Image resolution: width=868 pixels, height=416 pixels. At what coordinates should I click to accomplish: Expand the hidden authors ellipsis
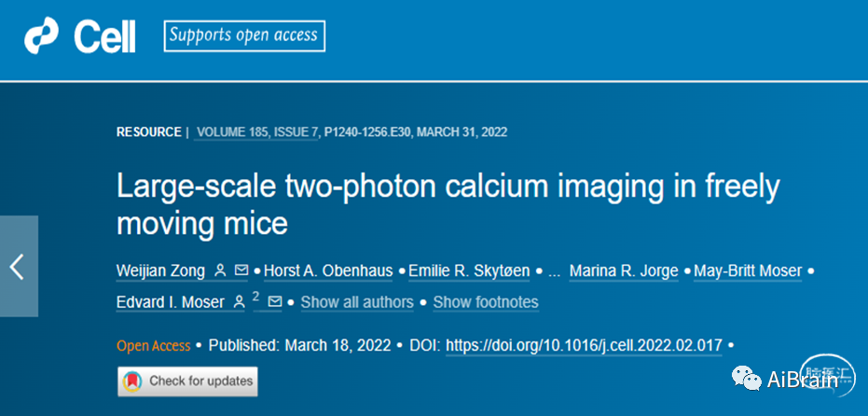coord(555,271)
